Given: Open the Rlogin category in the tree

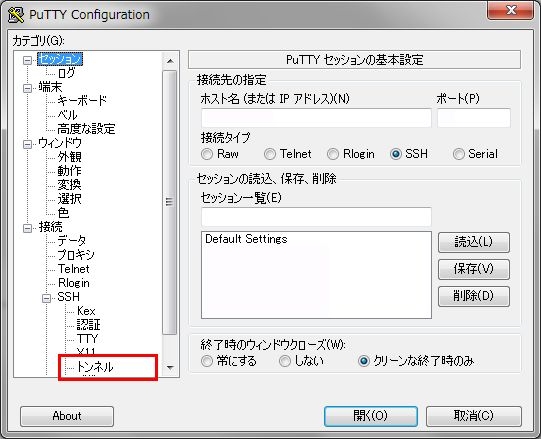Looking at the screenshot, I should 73,283.
